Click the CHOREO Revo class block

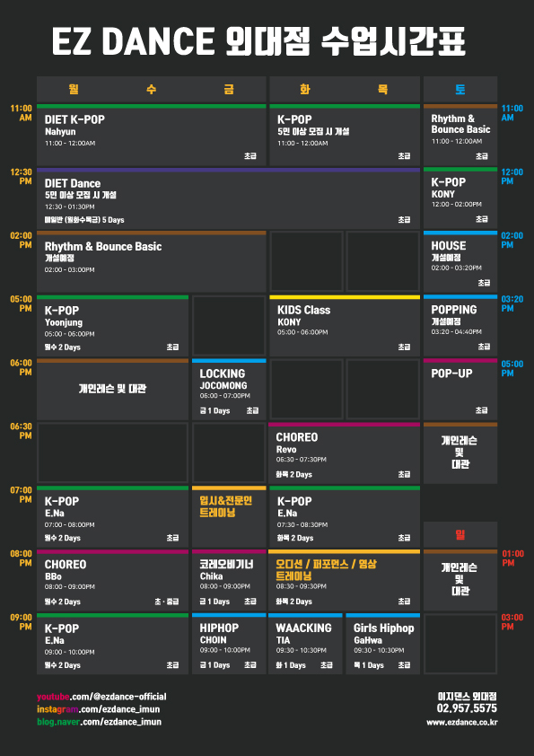coord(345,453)
